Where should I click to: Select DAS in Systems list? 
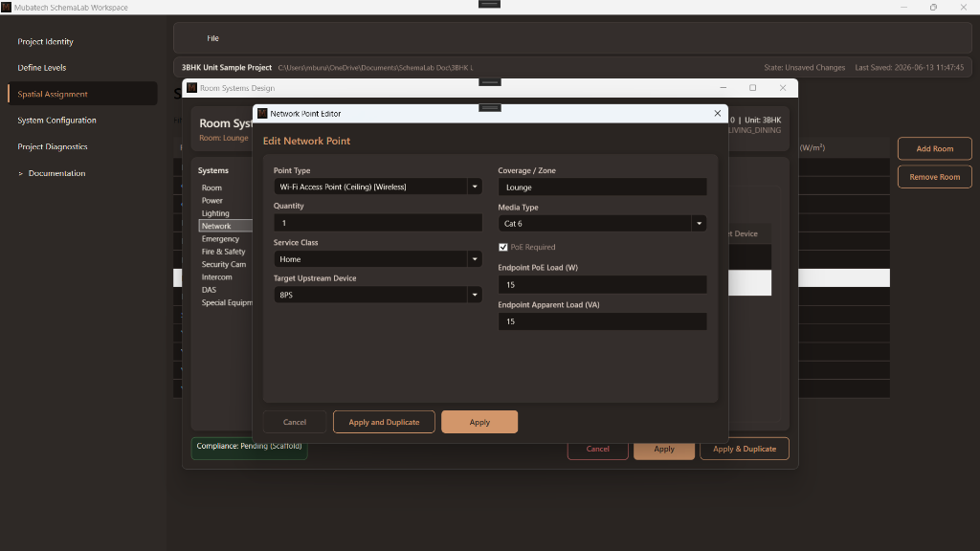coord(208,290)
